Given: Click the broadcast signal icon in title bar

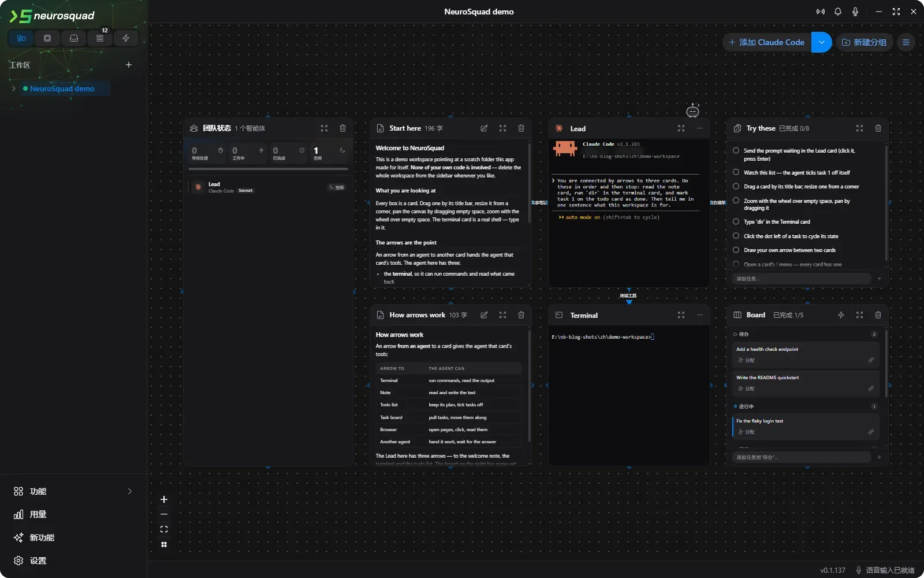Looking at the screenshot, I should (x=821, y=12).
